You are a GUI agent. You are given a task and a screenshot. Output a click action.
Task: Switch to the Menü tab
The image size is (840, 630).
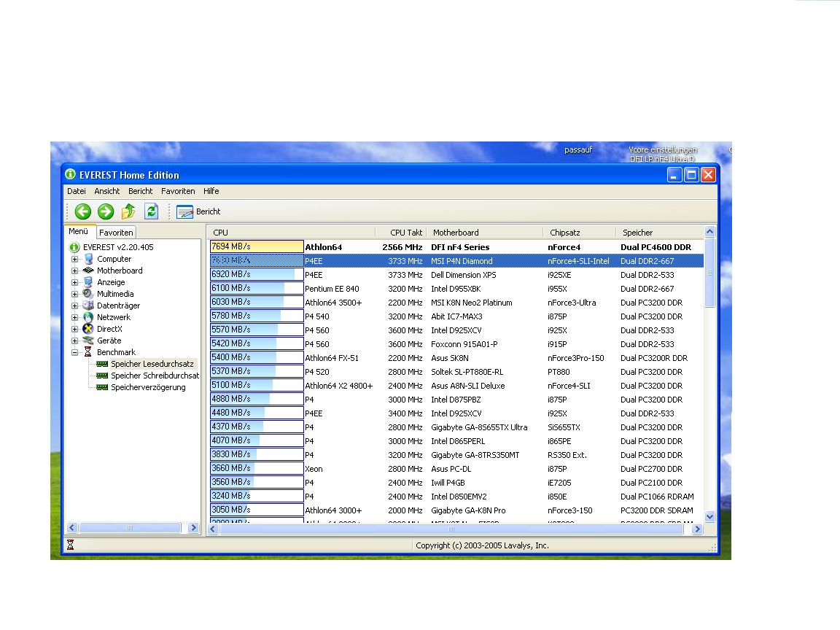point(78,231)
